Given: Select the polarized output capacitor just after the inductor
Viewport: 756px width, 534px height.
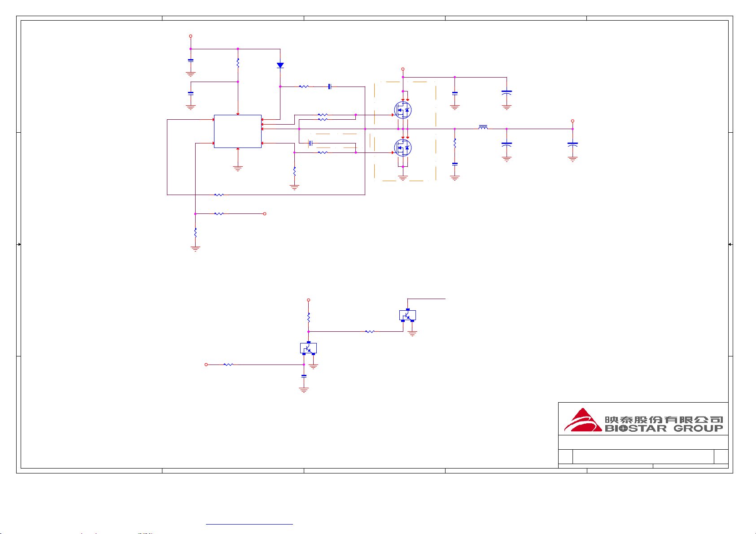Looking at the screenshot, I should click(507, 144).
